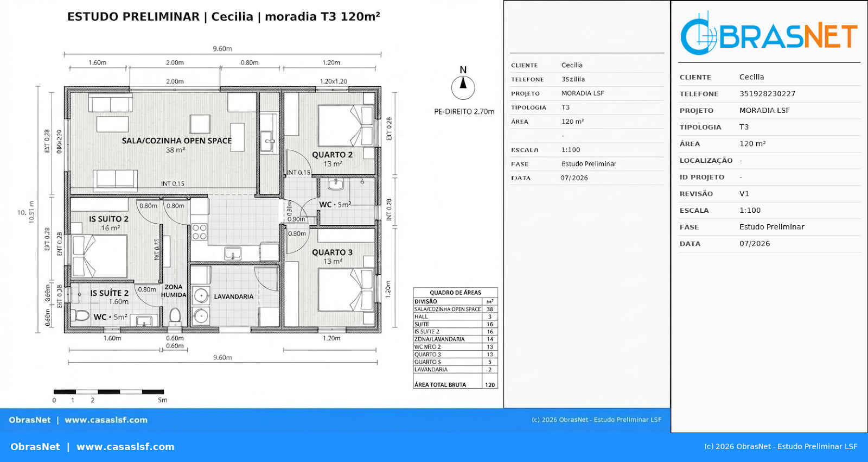Screen dimensions: 868x462
Task: Click the 9.60m dimension above the plan
Action: tap(222, 48)
